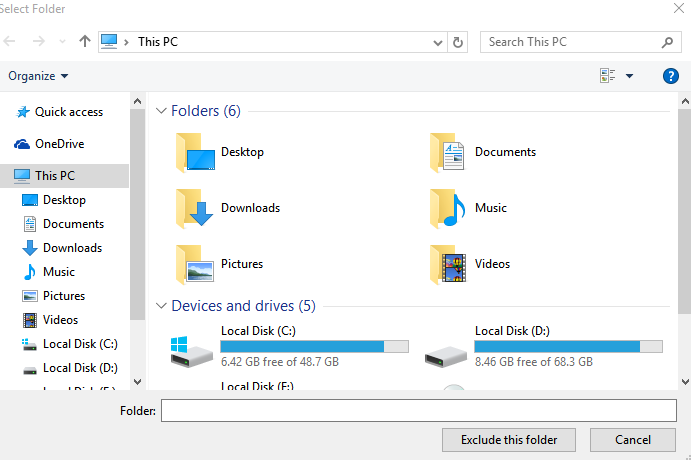This screenshot has width=691, height=460.
Task: Click the PC icon in address bar
Action: click(x=109, y=41)
